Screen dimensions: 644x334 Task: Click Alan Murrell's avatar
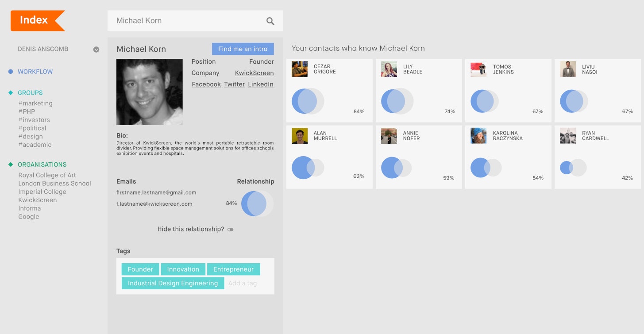300,136
